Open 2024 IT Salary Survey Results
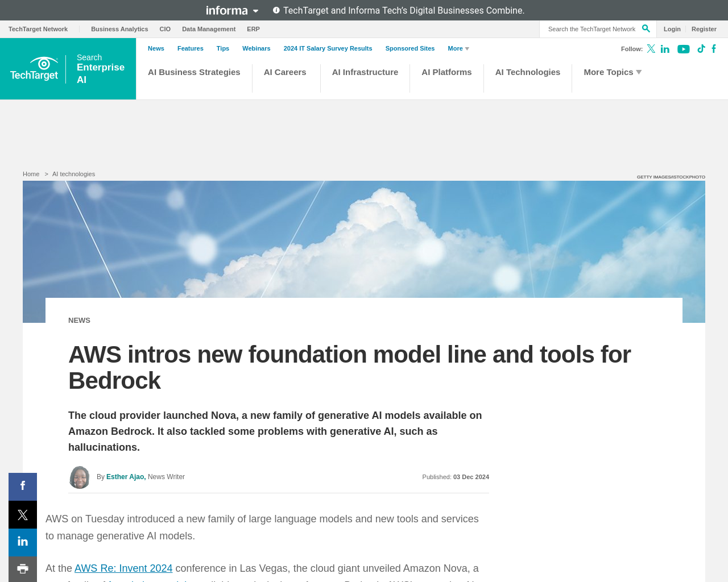728x582 pixels. click(x=328, y=48)
